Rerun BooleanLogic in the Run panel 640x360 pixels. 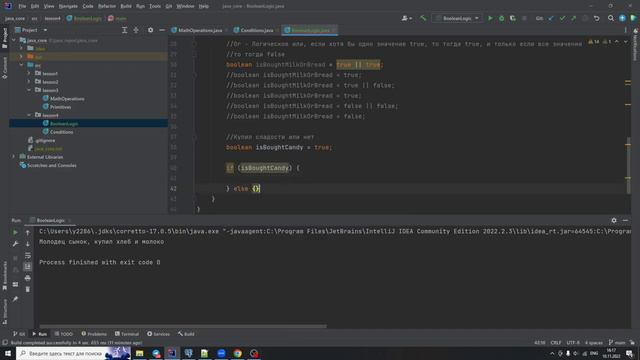tap(15, 232)
